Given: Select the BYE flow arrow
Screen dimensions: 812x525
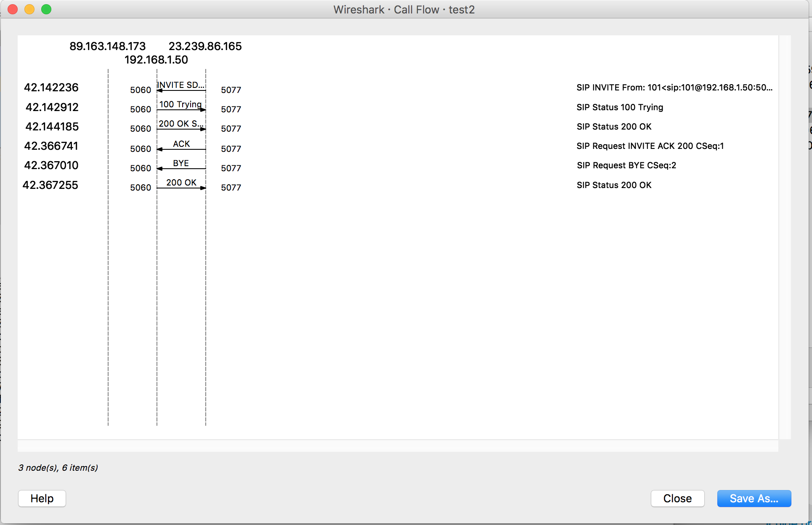Looking at the screenshot, I should (x=181, y=168).
